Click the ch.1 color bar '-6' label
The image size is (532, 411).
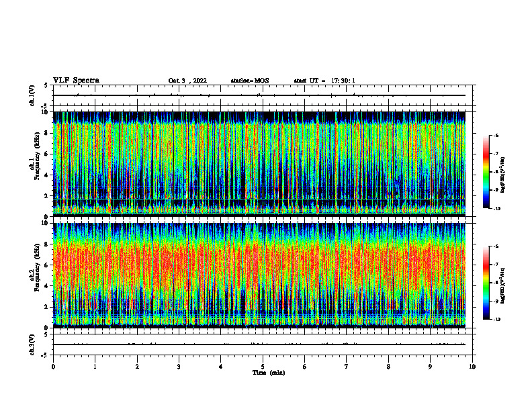coord(496,136)
